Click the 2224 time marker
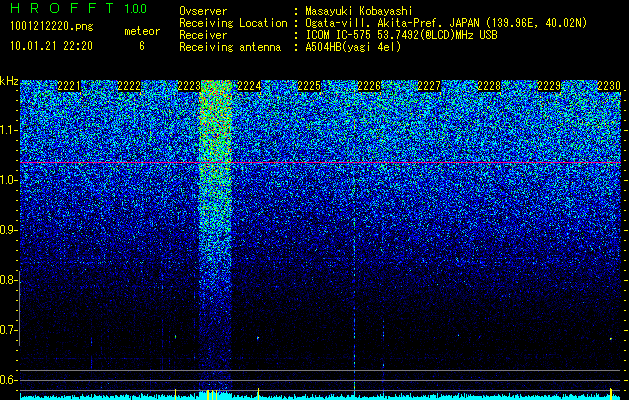629x400 pixels. click(250, 86)
